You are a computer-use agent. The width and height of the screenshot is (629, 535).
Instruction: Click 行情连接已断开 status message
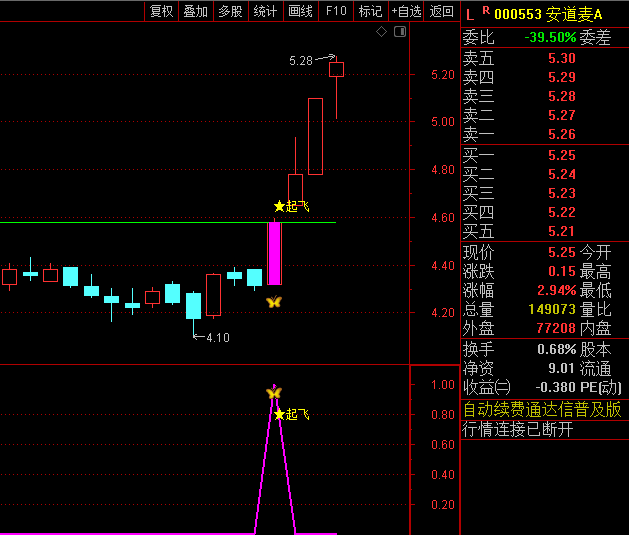point(518,430)
